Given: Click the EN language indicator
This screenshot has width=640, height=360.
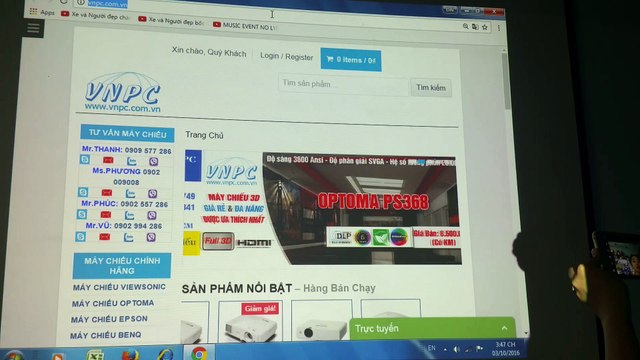Looking at the screenshot, I should tap(431, 348).
